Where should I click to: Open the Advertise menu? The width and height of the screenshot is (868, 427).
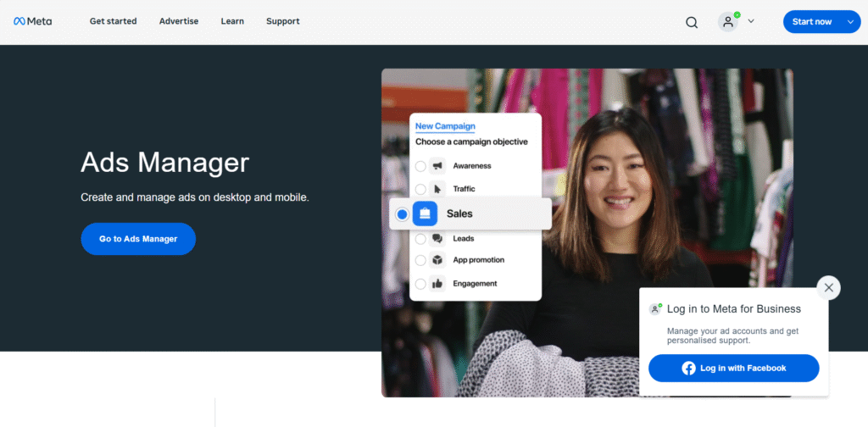click(177, 21)
